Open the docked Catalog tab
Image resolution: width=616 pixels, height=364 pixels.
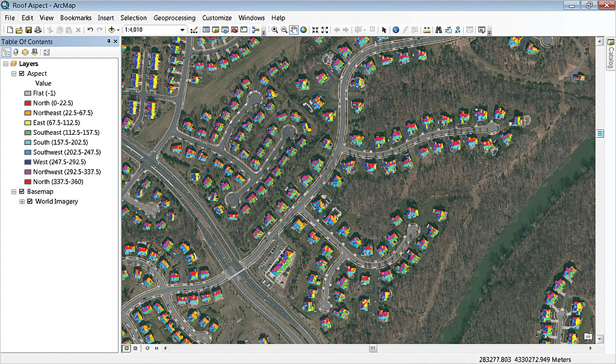[x=611, y=54]
